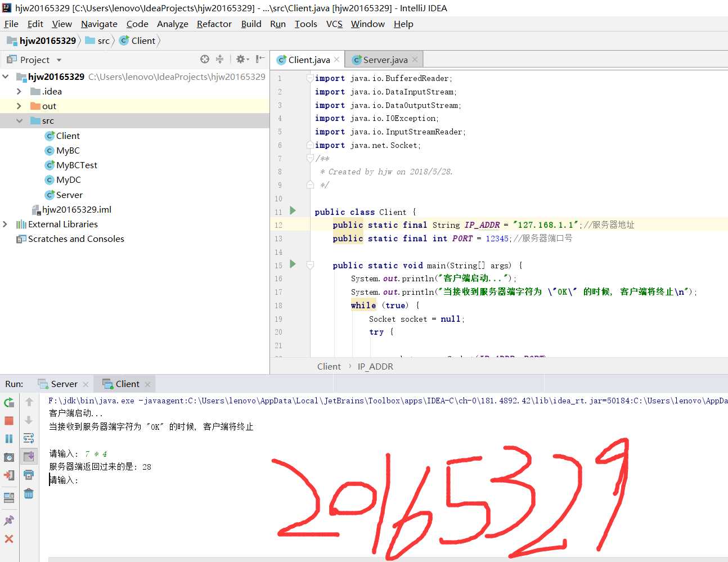
Task: Click IP_ADDR in the editor breadcrumb
Action: [x=375, y=366]
